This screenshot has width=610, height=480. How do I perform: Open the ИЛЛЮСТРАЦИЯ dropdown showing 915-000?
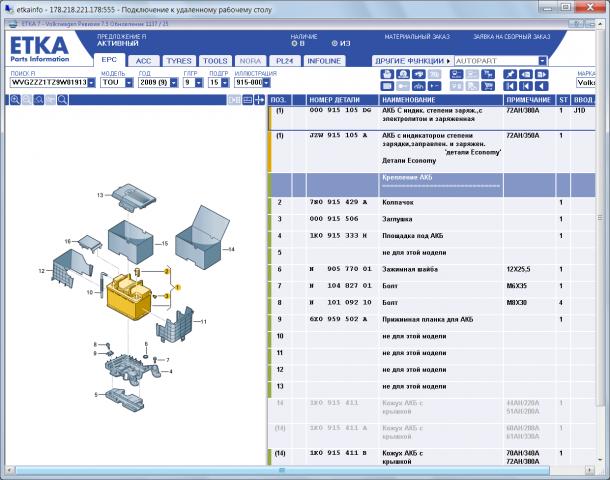coord(266,82)
